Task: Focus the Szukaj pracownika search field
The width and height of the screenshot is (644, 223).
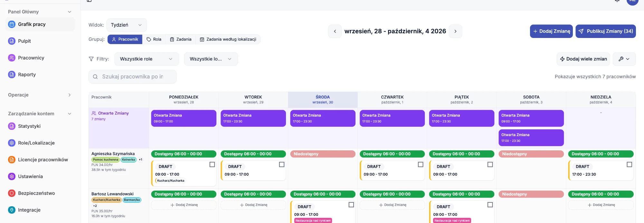Action: pos(133,77)
